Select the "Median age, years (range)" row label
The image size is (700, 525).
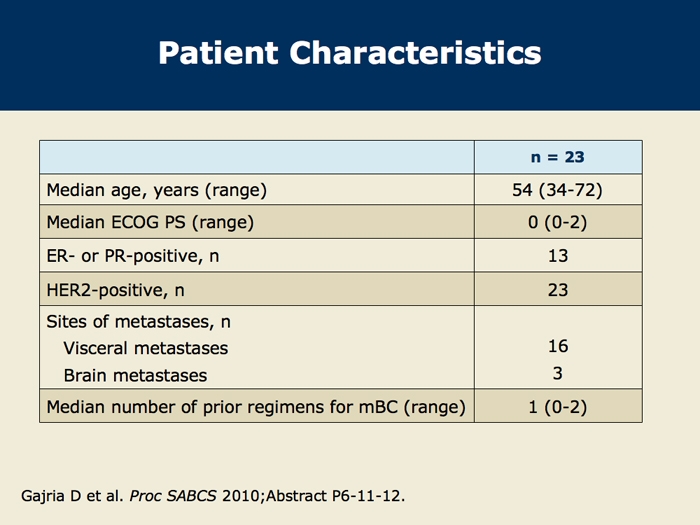coord(157,190)
